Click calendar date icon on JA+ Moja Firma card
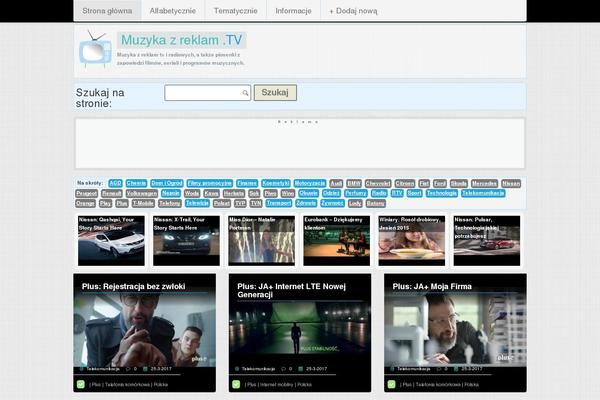Image resolution: width=600 pixels, height=400 pixels. click(x=456, y=369)
